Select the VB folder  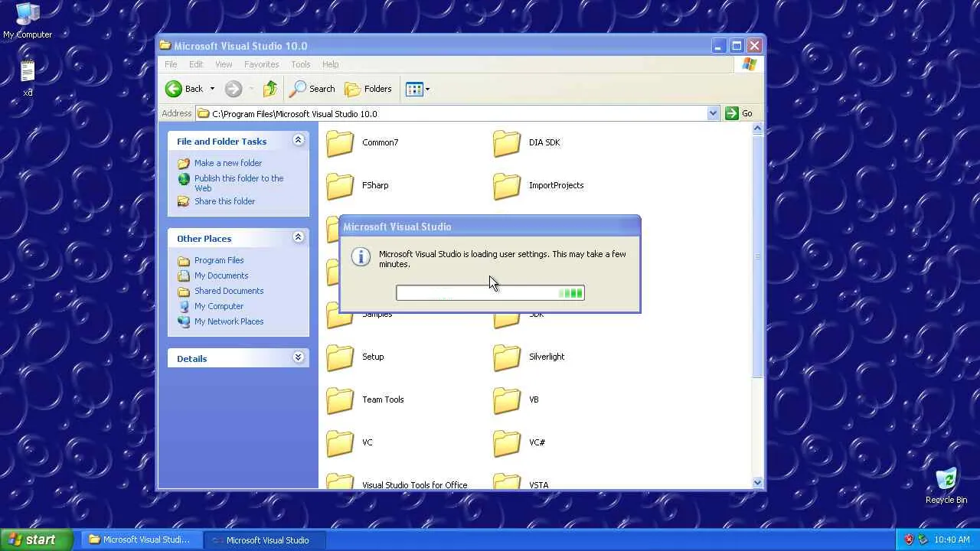(516, 400)
